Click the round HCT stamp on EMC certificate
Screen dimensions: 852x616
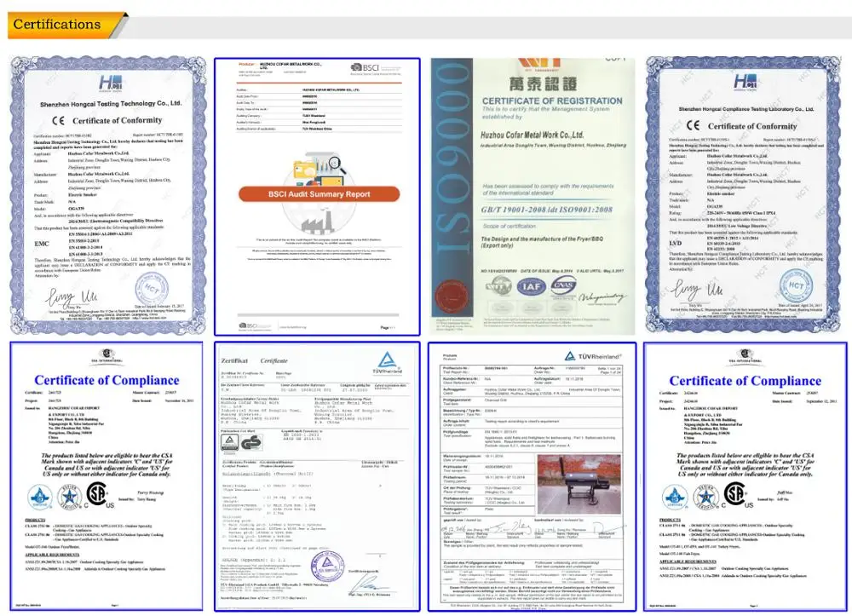click(x=152, y=289)
